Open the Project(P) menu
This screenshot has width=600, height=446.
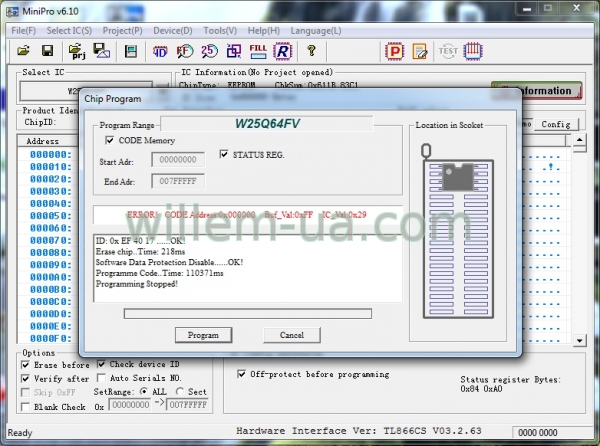click(122, 31)
